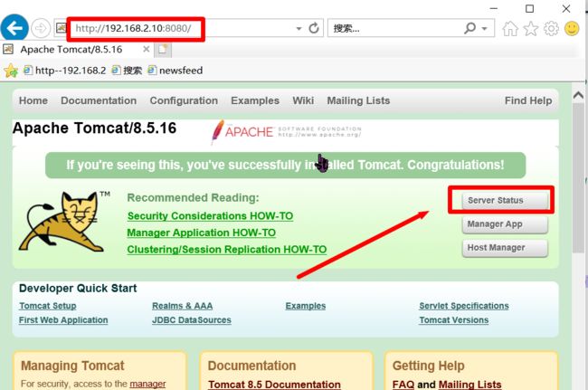
Task: Click the Apache Software Foundation logo
Action: click(x=286, y=131)
